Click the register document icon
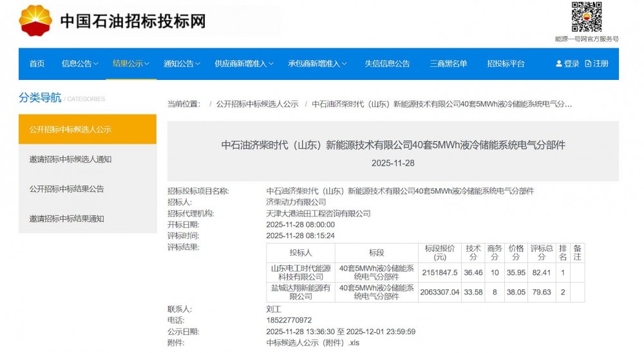This screenshot has height=353, width=644. click(587, 64)
